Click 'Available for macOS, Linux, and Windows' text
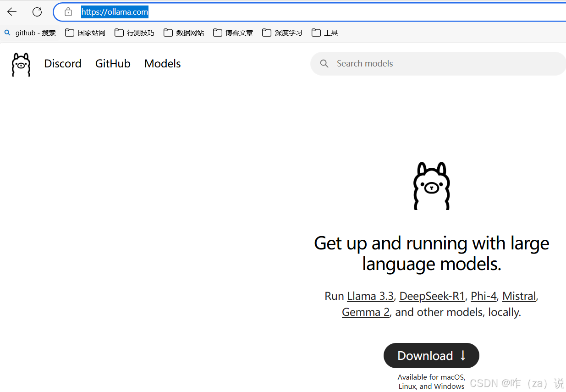 coord(432,381)
